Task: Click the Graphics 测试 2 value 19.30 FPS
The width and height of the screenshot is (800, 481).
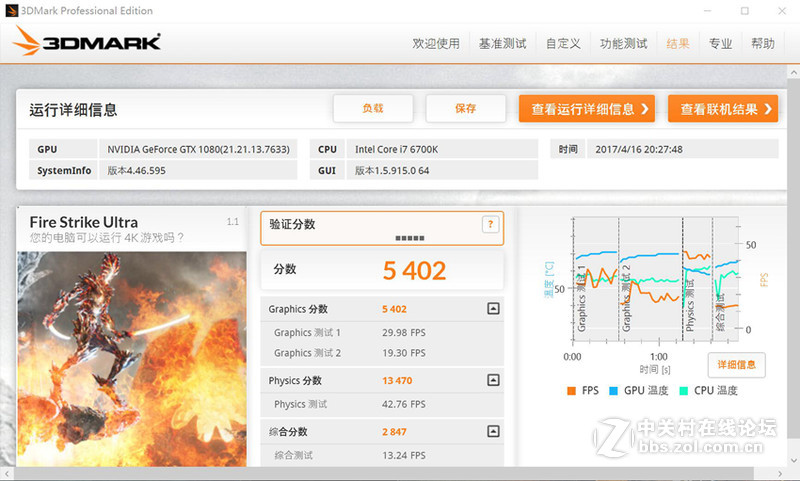Action: [404, 353]
